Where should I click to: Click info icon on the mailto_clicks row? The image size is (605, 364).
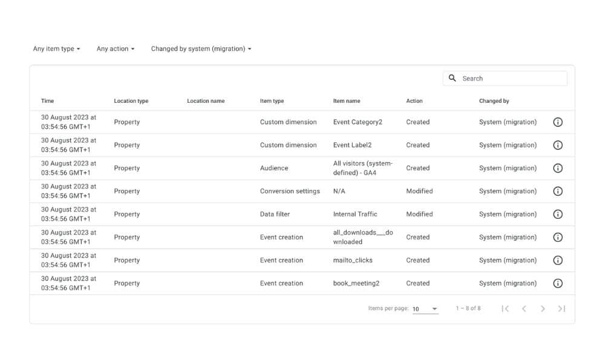[x=558, y=260]
